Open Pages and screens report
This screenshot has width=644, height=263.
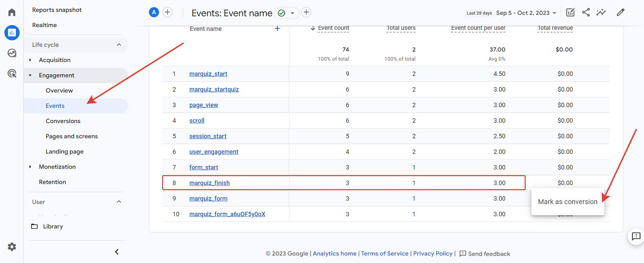(72, 136)
